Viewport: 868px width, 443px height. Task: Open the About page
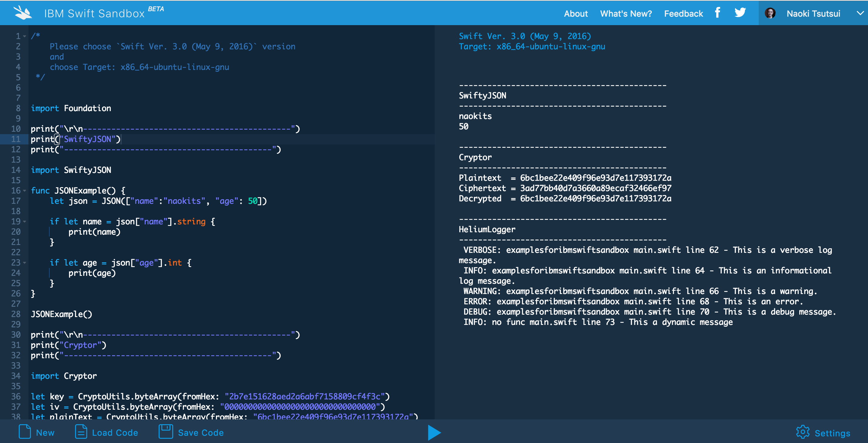pos(576,14)
